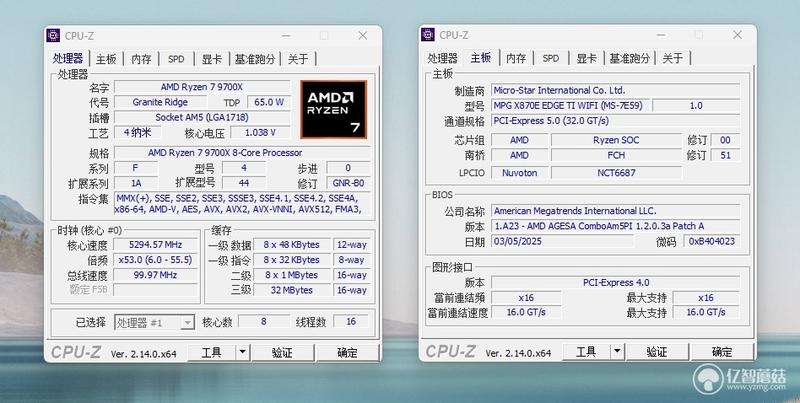This screenshot has width=800, height=403.
Task: Open the 主板 tab in the left window
Action: [x=106, y=59]
